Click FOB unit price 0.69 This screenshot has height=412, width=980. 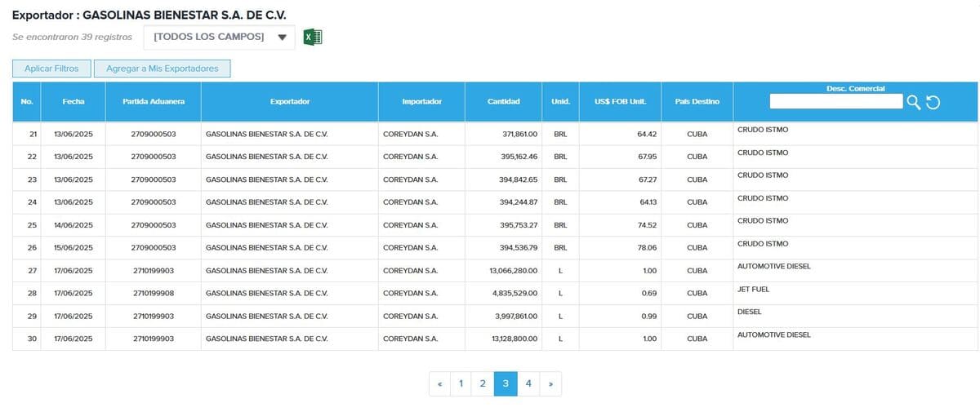coord(650,294)
